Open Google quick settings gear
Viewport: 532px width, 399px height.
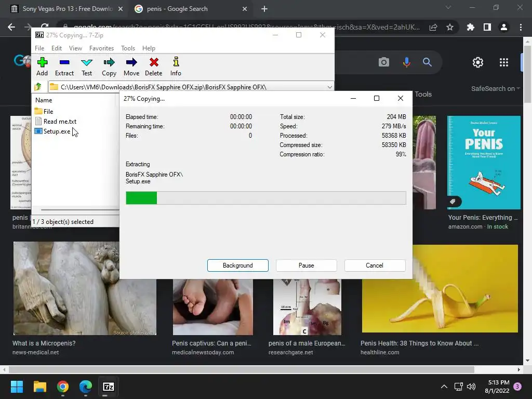(x=478, y=62)
